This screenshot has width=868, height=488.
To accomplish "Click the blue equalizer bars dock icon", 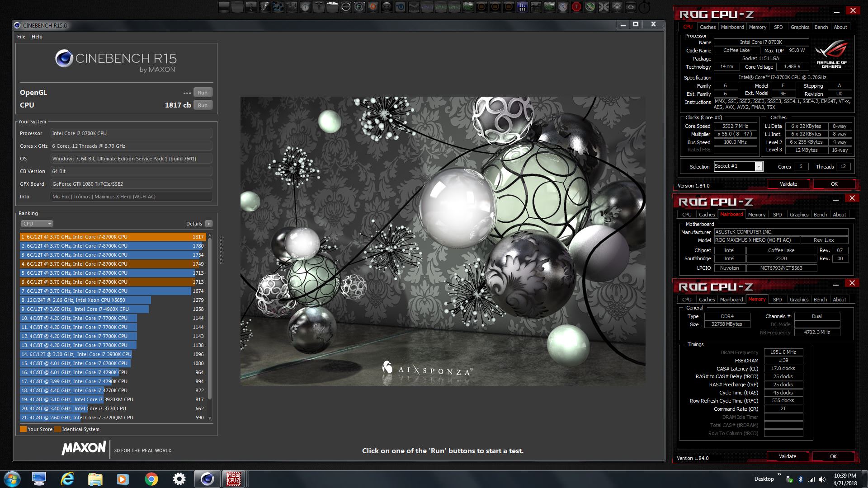I will pyautogui.click(x=522, y=7).
